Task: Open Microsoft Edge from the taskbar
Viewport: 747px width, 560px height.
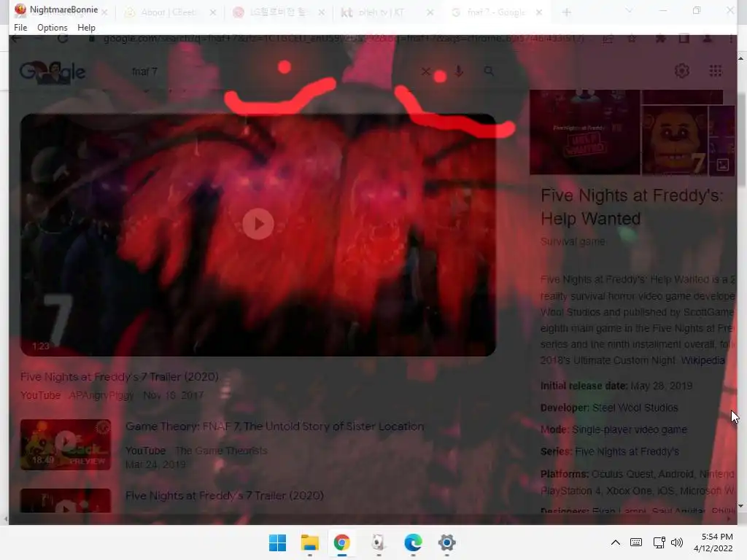Action: point(413,542)
